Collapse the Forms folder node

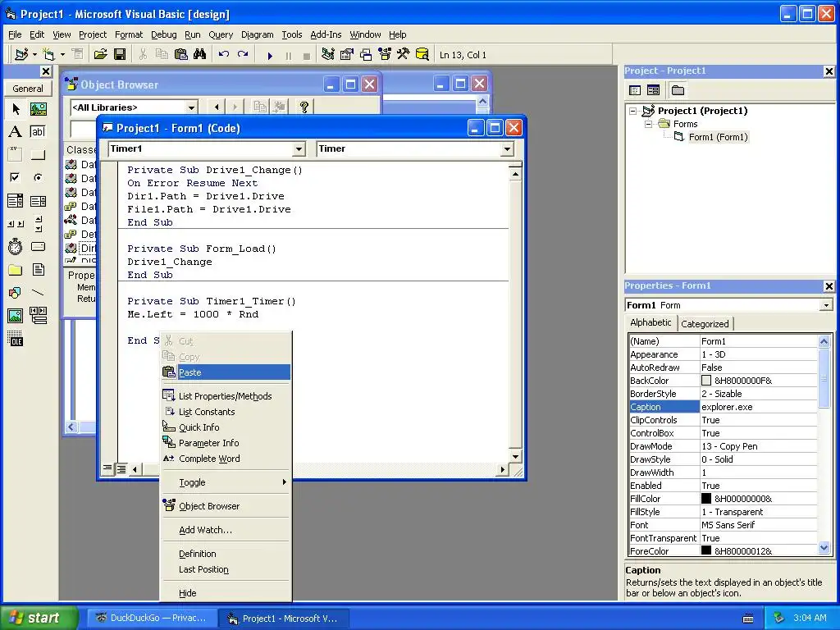click(x=648, y=124)
